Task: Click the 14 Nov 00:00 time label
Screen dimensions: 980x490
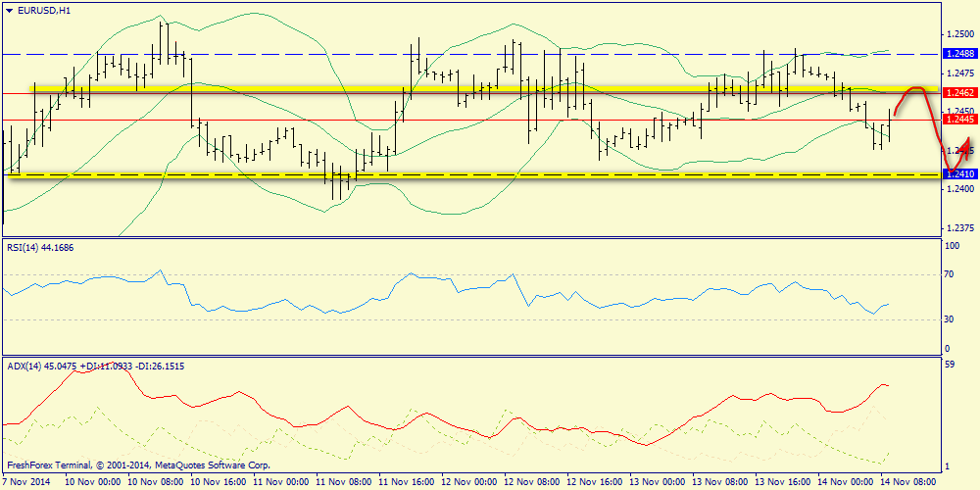Action: (847, 482)
